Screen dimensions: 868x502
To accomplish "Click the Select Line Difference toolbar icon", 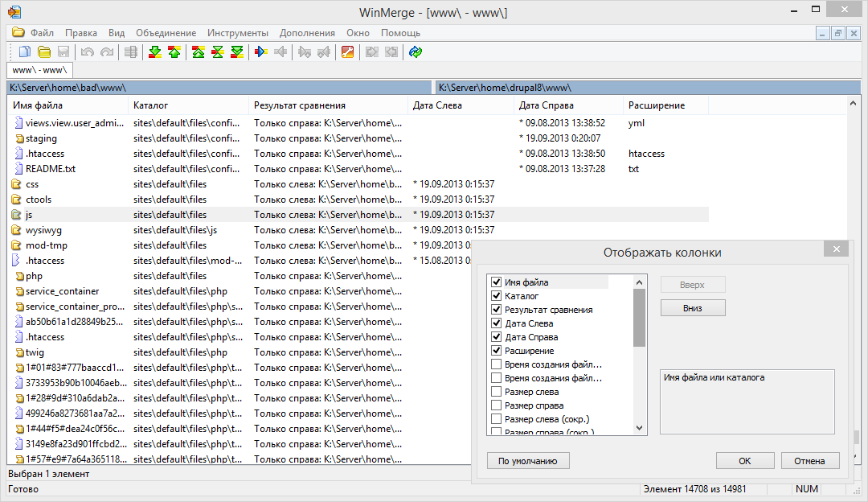I will point(131,52).
